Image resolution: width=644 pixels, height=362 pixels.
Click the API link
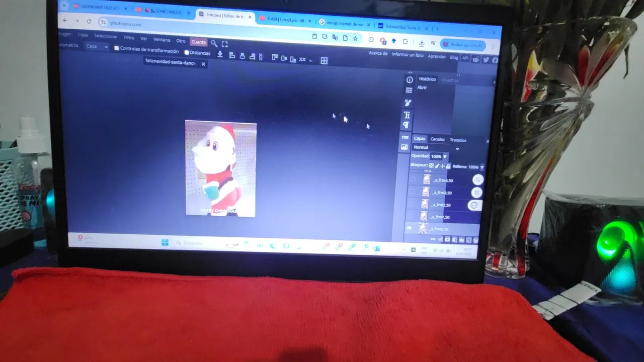(x=465, y=58)
